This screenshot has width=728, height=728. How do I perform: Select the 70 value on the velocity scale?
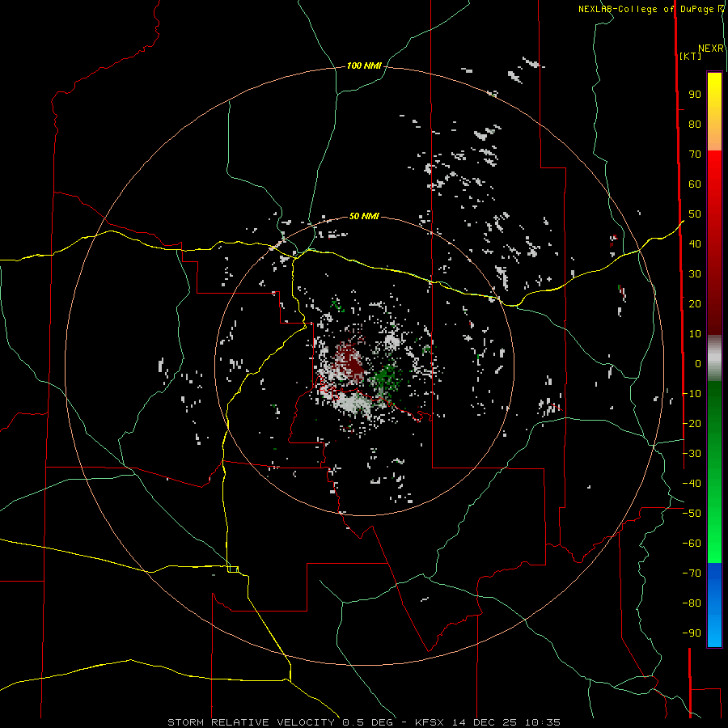pos(695,154)
